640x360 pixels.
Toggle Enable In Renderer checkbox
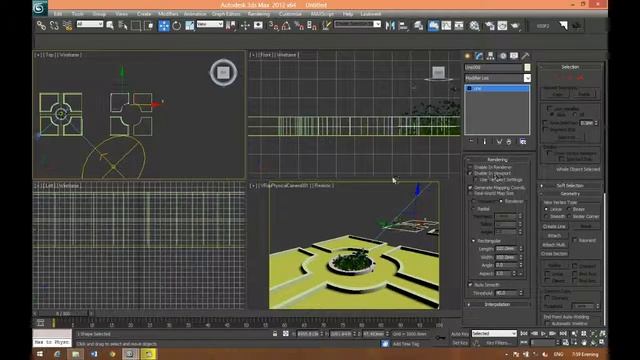pos(470,167)
